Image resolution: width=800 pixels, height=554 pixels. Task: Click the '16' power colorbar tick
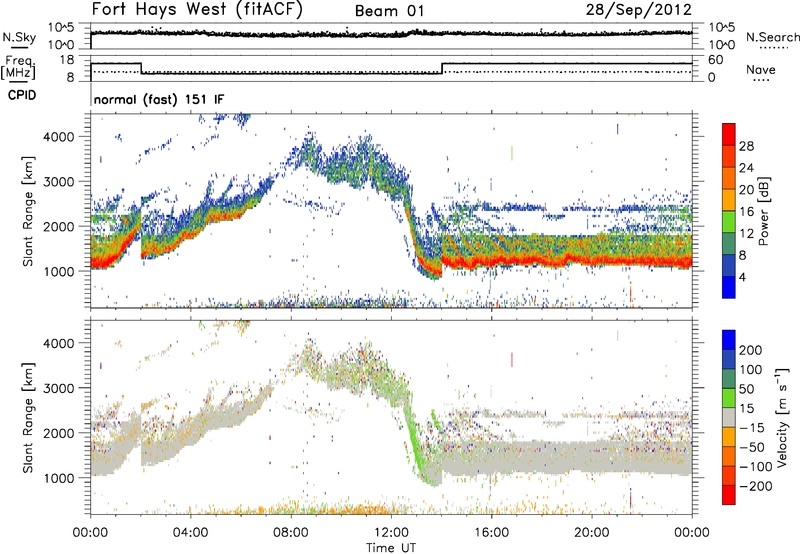746,212
